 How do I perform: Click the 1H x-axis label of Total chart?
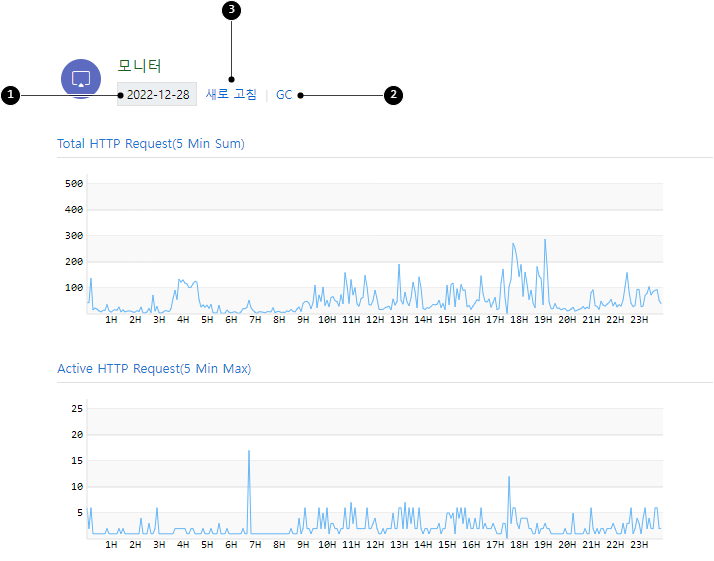[x=111, y=320]
